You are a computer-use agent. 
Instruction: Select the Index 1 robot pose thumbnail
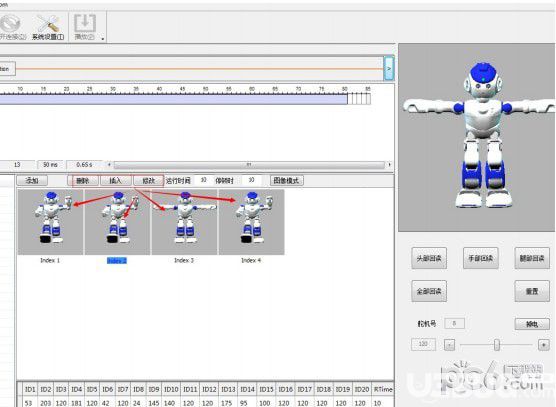pos(50,222)
